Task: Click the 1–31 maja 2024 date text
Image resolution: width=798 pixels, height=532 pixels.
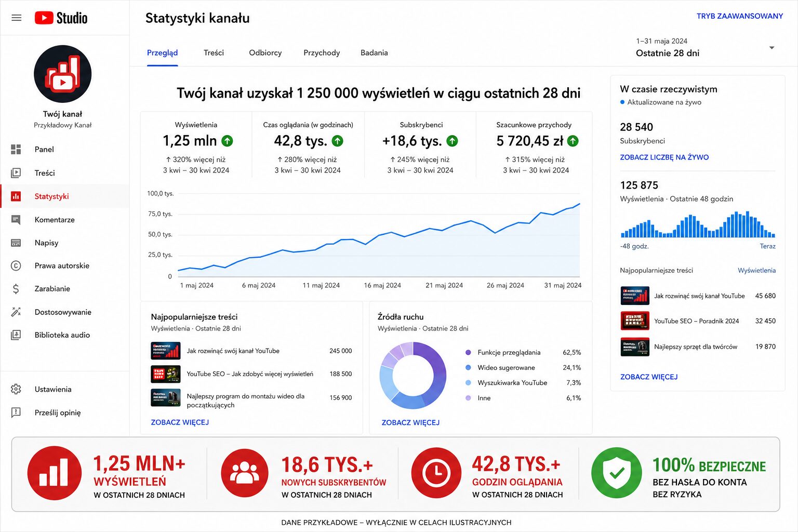Action: [x=661, y=41]
